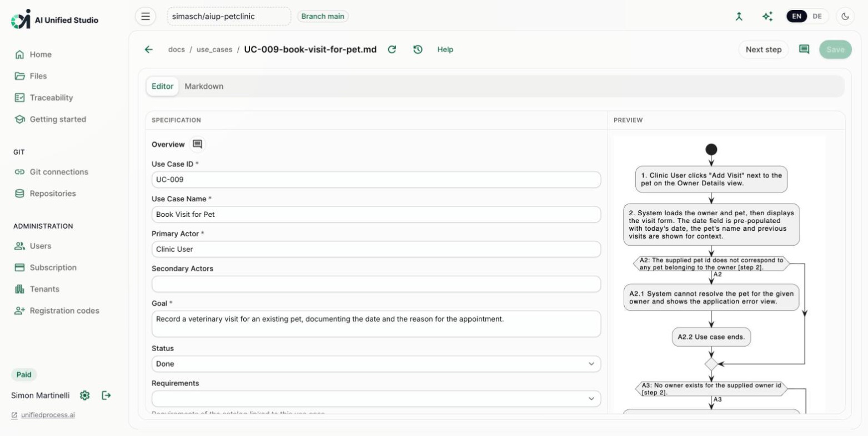Screen dimensions: 868x436
Task: Expand the Requirements dropdown
Action: tap(376, 399)
